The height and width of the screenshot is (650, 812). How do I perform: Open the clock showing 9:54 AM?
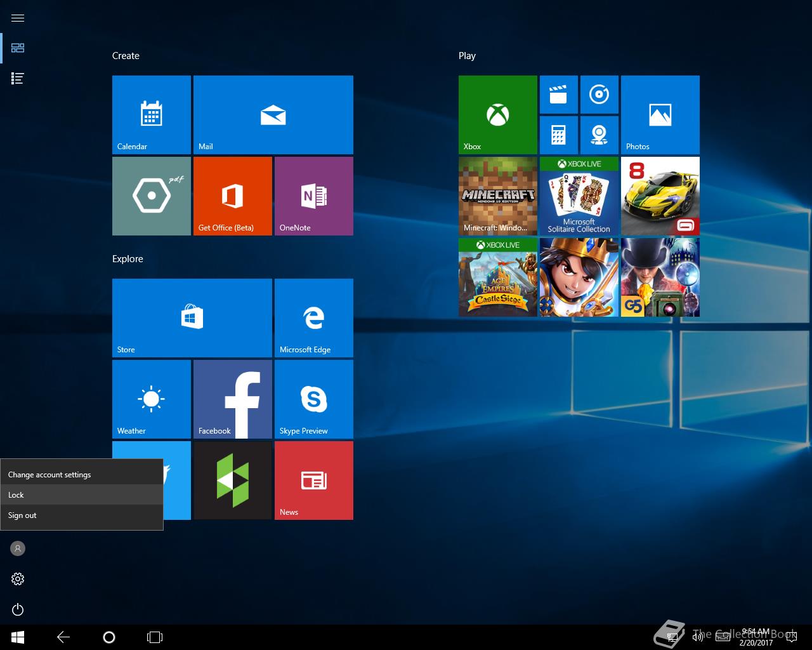[x=756, y=637]
